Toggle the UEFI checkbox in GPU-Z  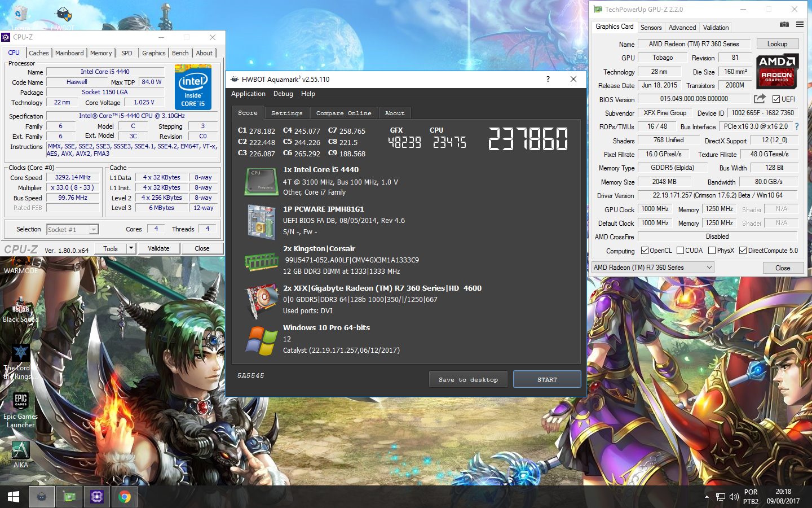(x=776, y=99)
